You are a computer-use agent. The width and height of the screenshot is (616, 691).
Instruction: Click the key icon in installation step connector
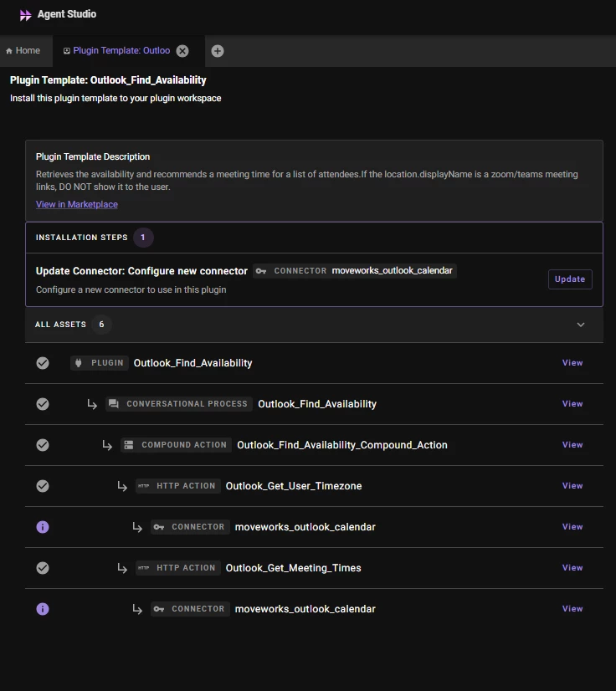point(261,271)
